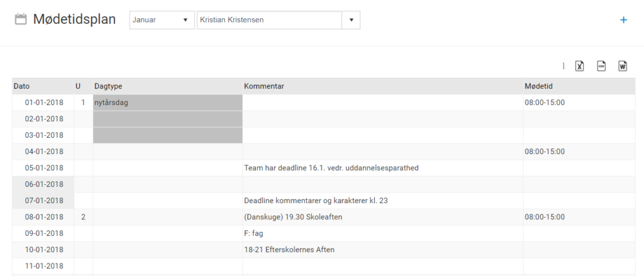This screenshot has width=644, height=276.
Task: Export the table to Word
Action: click(623, 66)
